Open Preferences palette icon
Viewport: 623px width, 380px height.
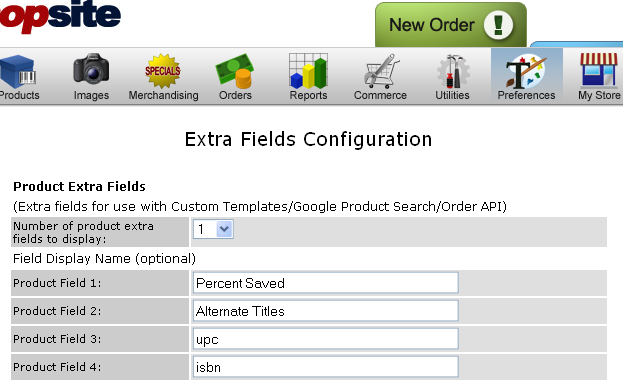[x=526, y=71]
